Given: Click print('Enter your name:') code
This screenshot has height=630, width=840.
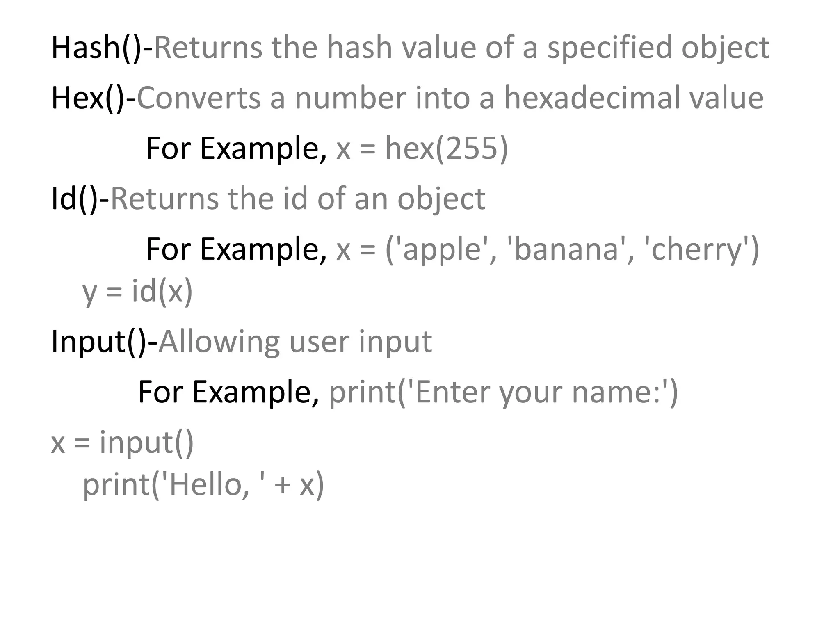Looking at the screenshot, I should click(503, 392).
